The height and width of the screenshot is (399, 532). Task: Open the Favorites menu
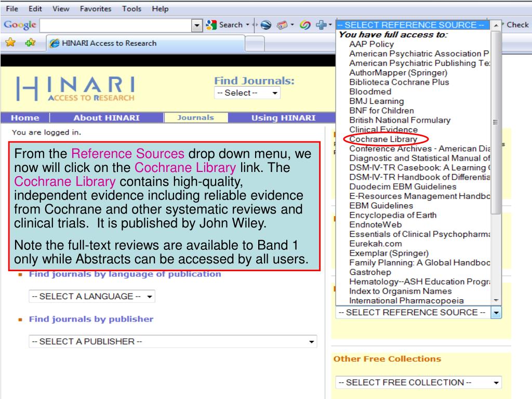(x=96, y=9)
